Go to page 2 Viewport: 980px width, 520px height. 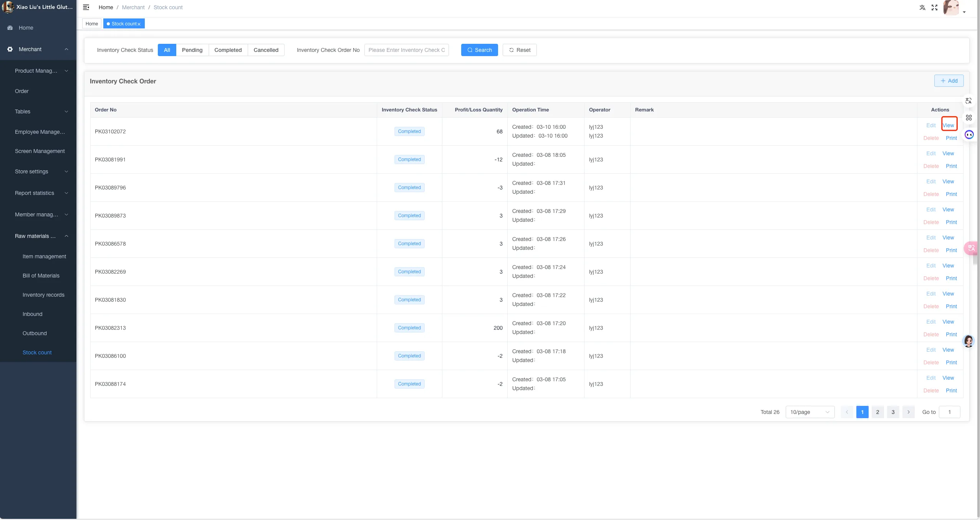877,412
